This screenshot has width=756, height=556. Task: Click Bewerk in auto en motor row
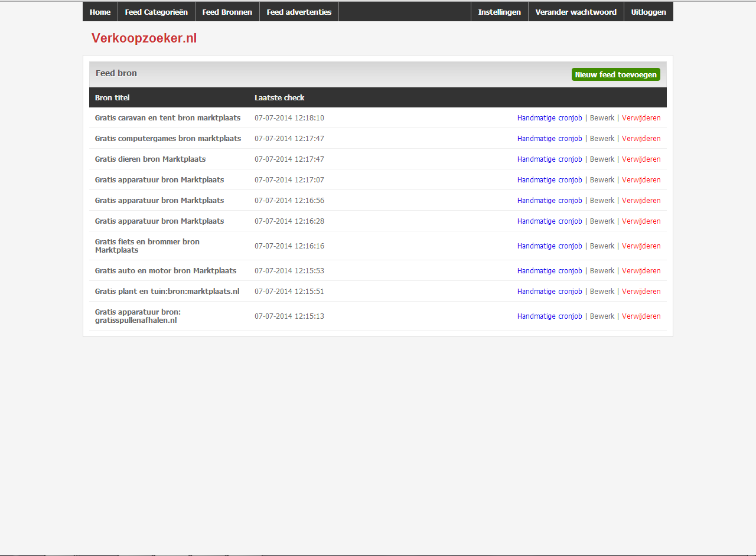(x=602, y=271)
